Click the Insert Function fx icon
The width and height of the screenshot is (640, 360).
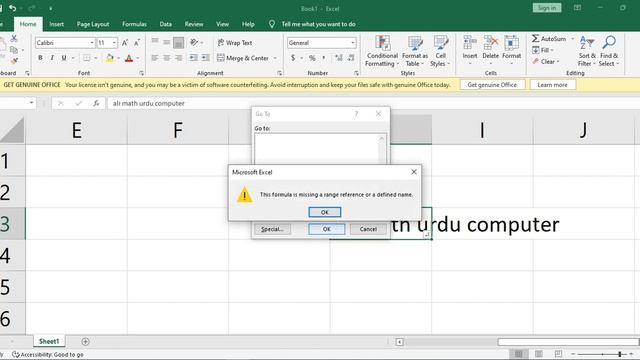tap(96, 103)
